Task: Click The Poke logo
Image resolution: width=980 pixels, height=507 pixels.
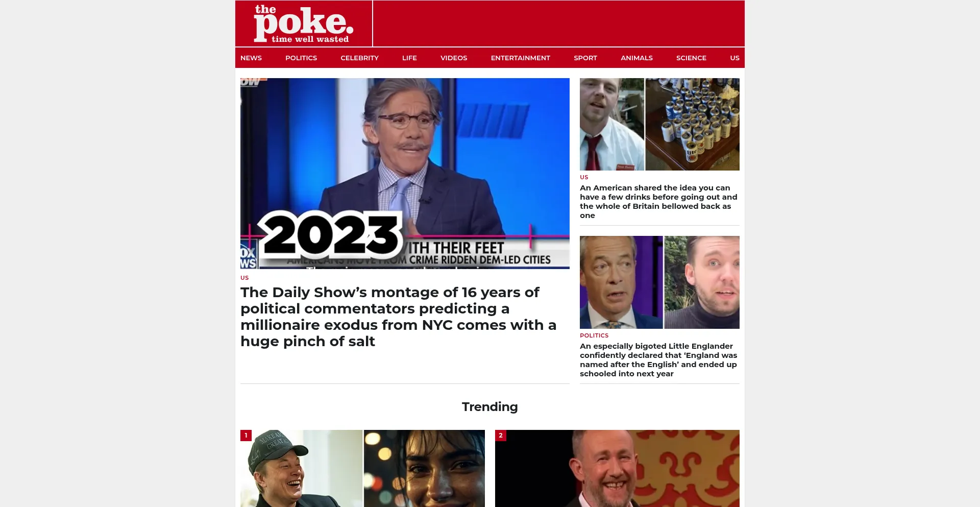Action: 304,24
